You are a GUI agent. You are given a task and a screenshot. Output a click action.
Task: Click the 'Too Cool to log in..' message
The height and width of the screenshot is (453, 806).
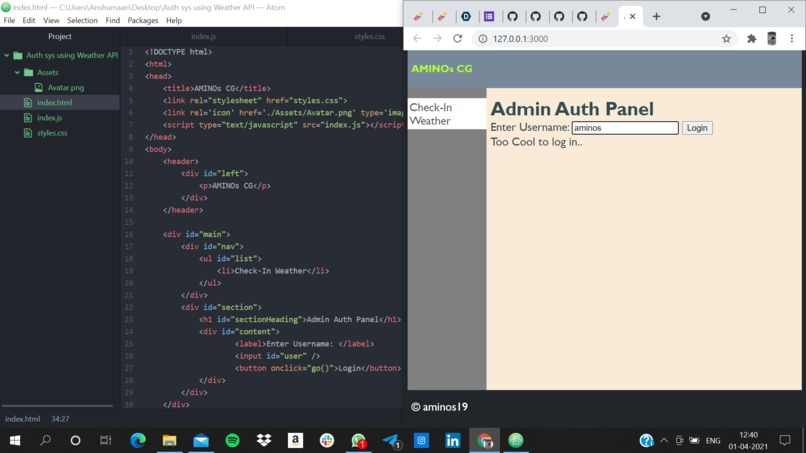(x=536, y=142)
